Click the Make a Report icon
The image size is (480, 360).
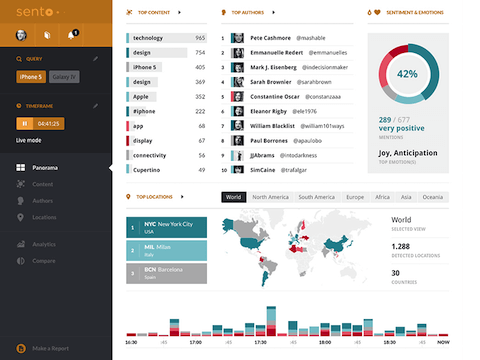coord(21,348)
